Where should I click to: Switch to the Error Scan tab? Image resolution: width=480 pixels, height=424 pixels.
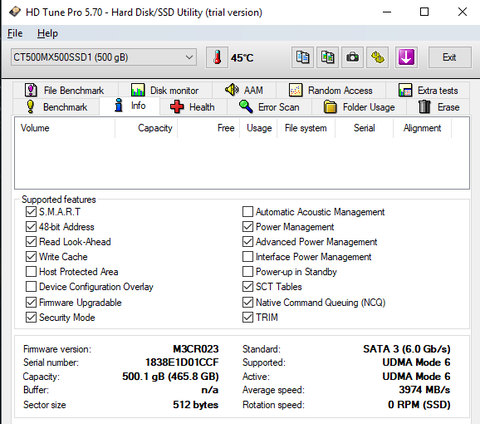pos(269,107)
